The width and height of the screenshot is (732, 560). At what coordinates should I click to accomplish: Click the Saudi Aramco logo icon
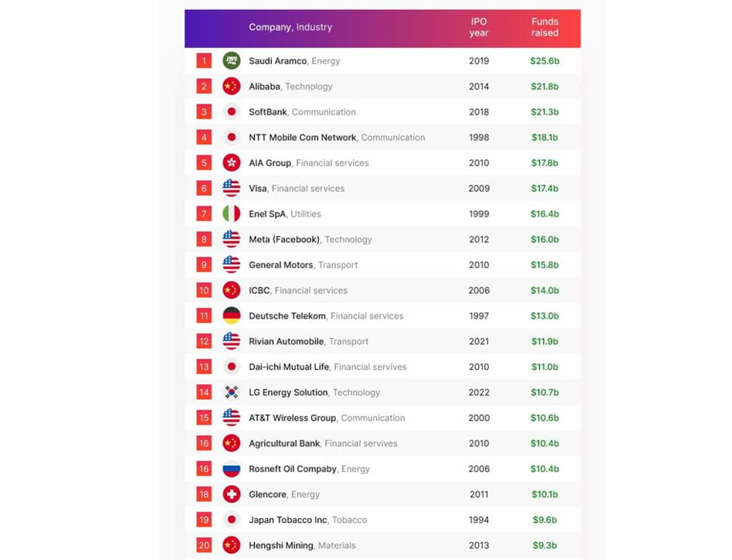(231, 61)
